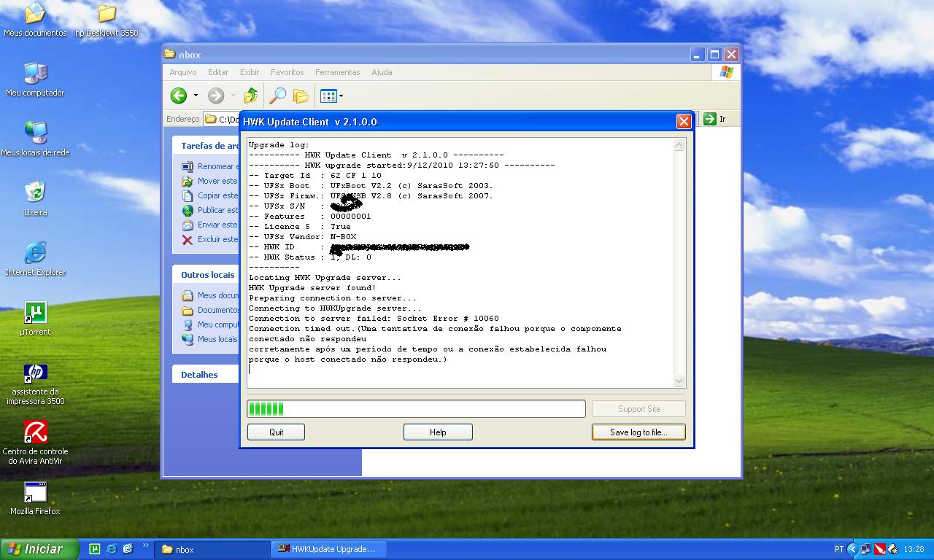This screenshot has height=560, width=934.
Task: Open µTorrent quick launch icon in taskbar
Action: point(94,549)
